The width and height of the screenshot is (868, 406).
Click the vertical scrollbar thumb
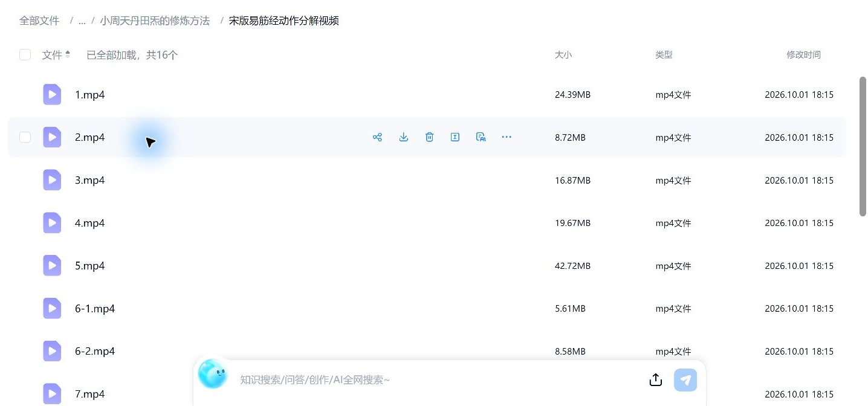tap(863, 146)
